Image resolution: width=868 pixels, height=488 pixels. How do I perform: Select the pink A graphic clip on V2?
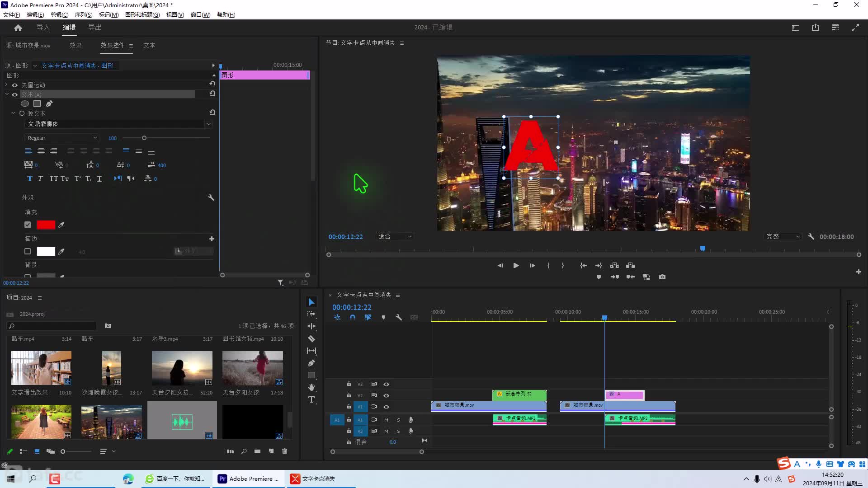[x=625, y=395]
